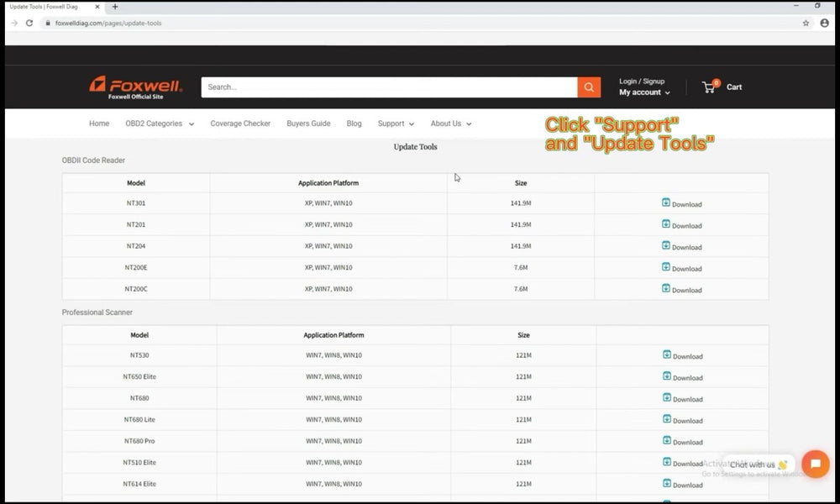This screenshot has height=504, width=840.
Task: Open the About Us dropdown menu
Action: coord(451,123)
